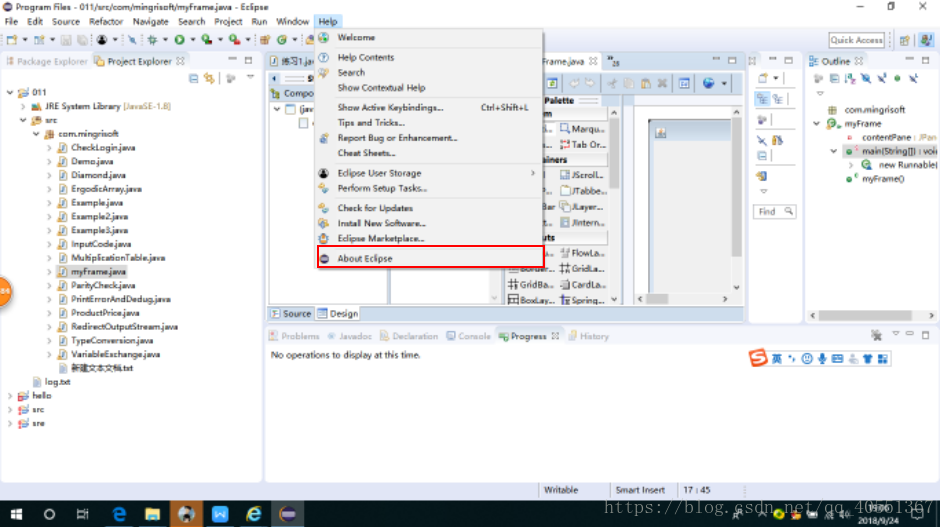Select MultiplicationTable.java file
This screenshot has height=527, width=945.
click(118, 258)
